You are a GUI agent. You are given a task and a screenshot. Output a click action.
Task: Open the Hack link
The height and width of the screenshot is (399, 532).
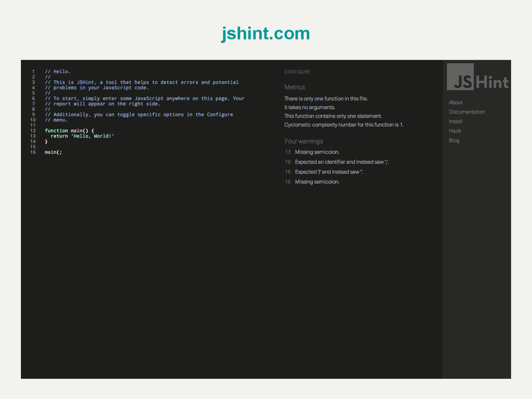click(455, 131)
